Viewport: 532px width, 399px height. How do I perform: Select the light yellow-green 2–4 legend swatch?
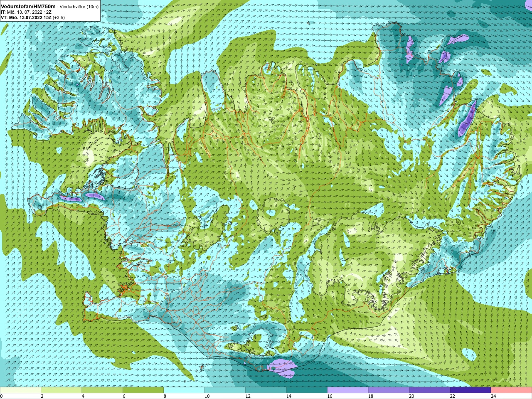62,390
